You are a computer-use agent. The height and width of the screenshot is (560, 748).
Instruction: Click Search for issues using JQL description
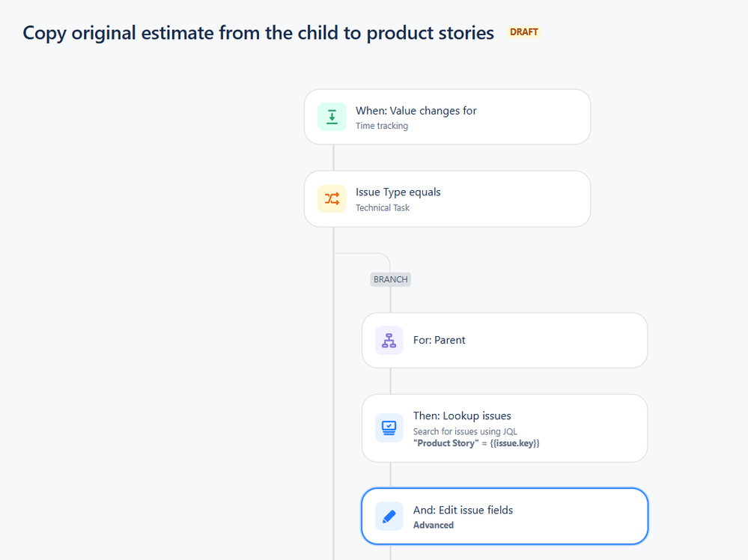click(x=465, y=432)
